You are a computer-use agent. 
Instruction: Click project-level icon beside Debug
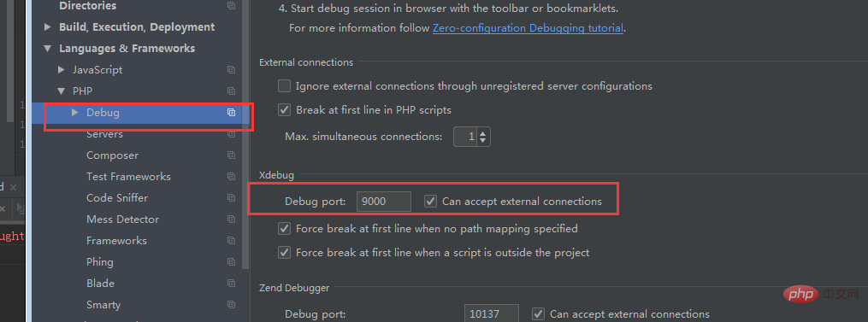pyautogui.click(x=232, y=112)
